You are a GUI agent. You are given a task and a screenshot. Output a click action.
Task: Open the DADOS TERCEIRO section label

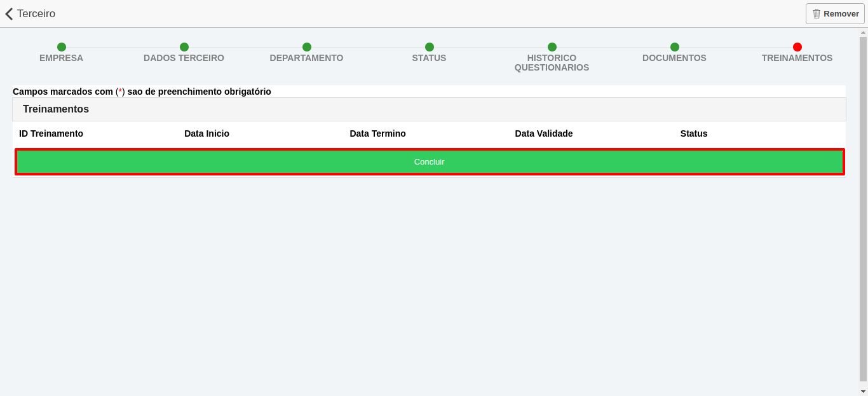click(x=184, y=57)
